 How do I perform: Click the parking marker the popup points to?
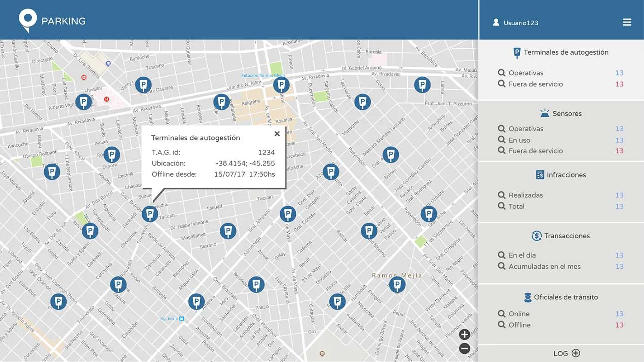[149, 214]
